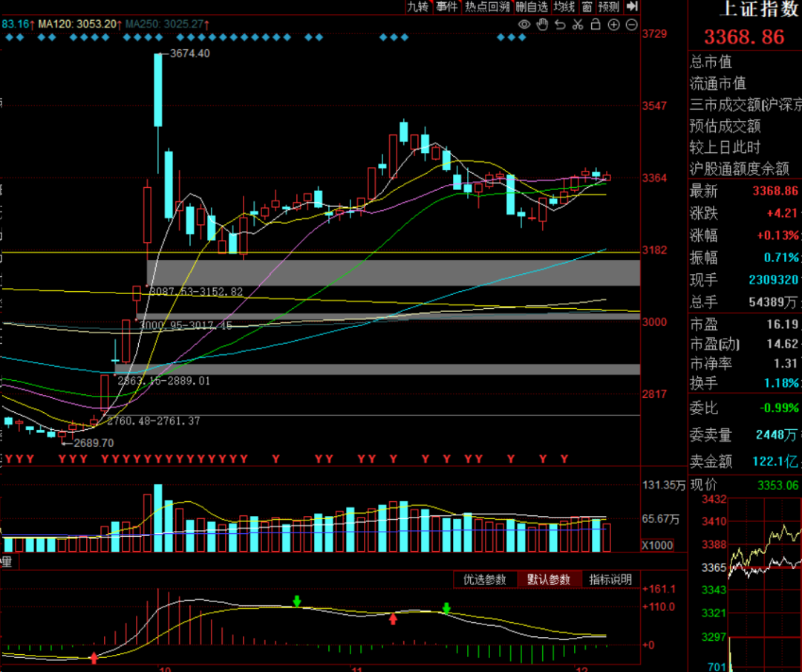802x672 pixels.
Task: Click the 热点回溯 button
Action: (x=488, y=7)
